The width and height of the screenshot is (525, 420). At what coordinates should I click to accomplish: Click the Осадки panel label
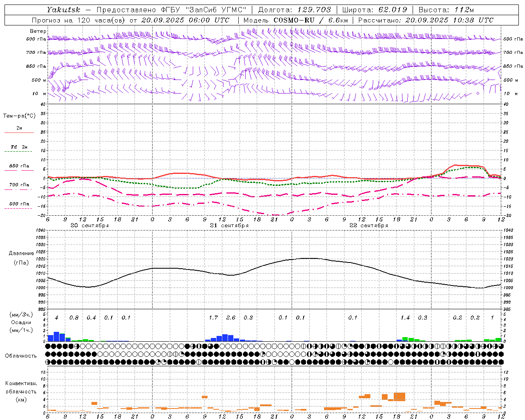click(21, 322)
